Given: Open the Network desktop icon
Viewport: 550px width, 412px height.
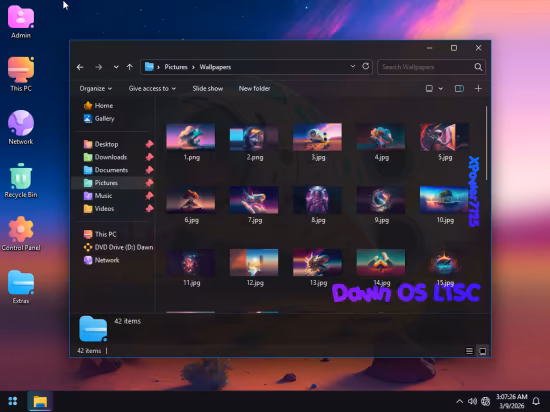Looking at the screenshot, I should [21, 127].
